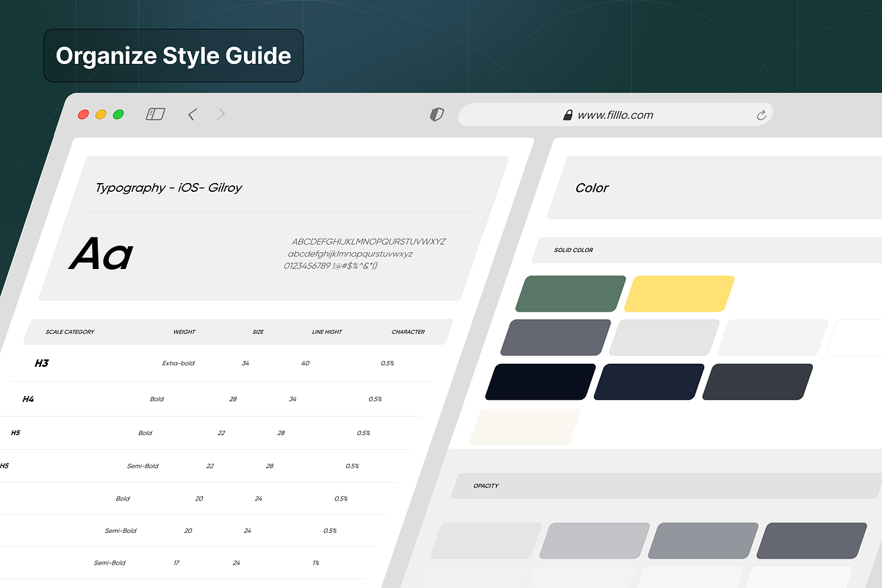This screenshot has width=882, height=588.
Task: Select the darkest opacity swatch
Action: [x=812, y=541]
